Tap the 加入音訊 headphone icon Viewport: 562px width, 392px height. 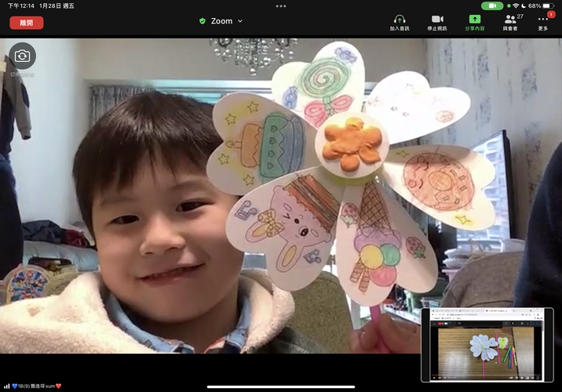click(x=400, y=19)
